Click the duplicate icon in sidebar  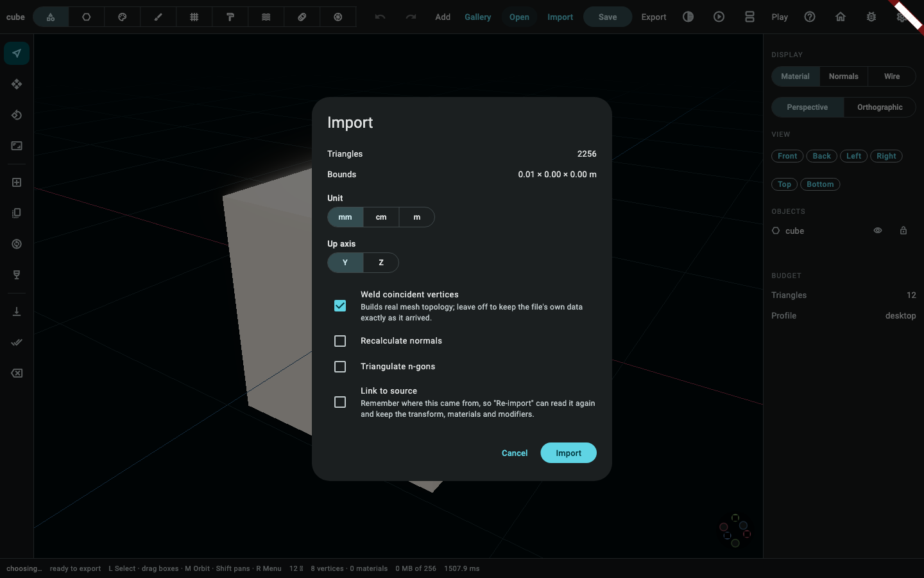click(17, 213)
